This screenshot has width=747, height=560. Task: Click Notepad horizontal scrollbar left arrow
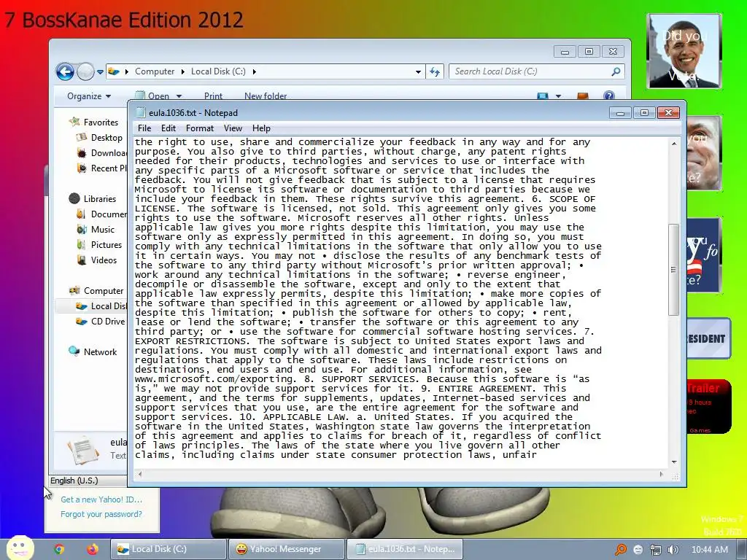[139, 474]
